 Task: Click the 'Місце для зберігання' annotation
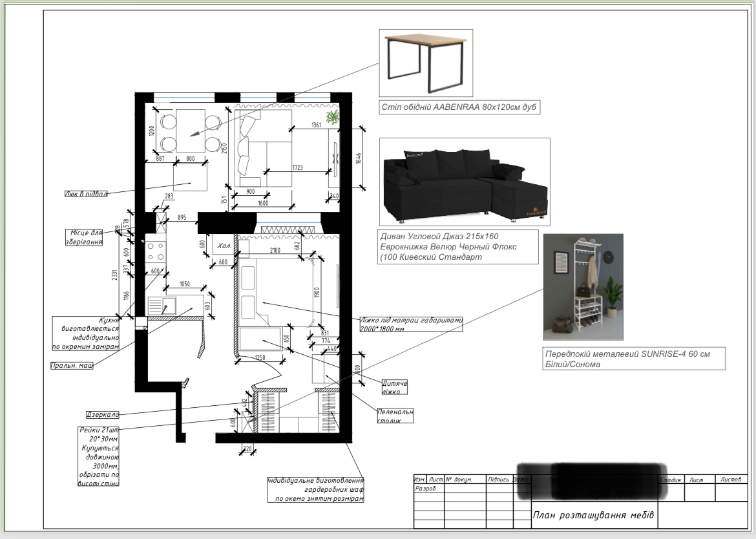(x=84, y=237)
